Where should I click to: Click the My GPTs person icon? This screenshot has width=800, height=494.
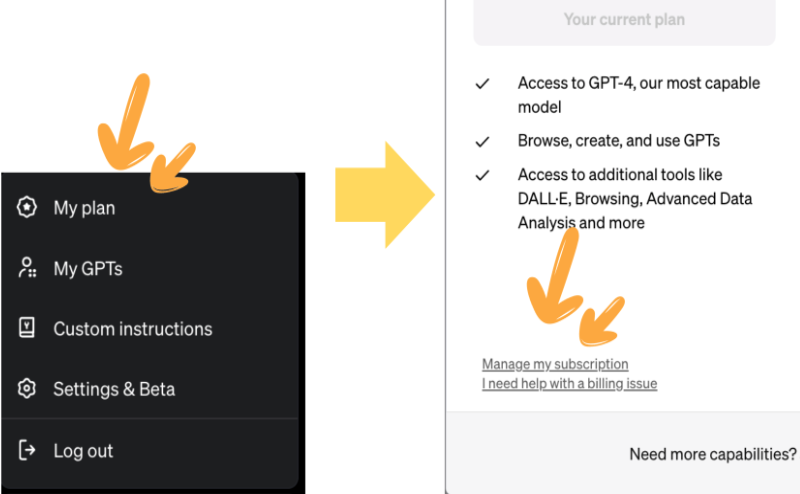tap(27, 268)
